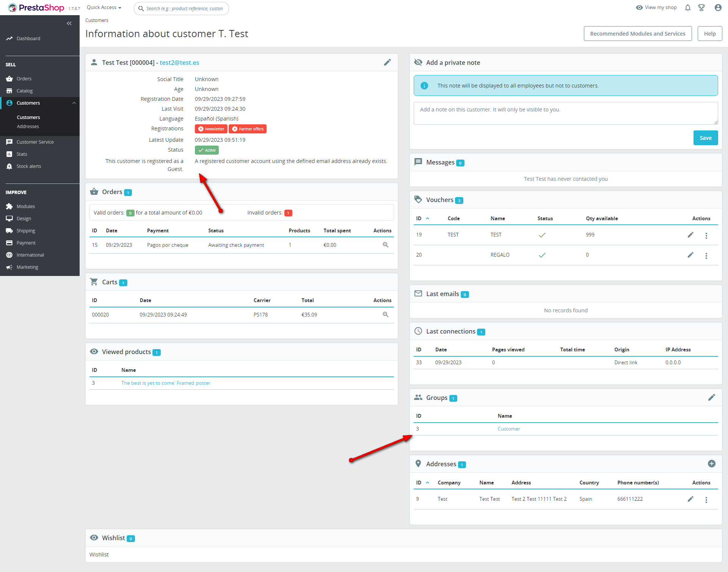This screenshot has width=728, height=572.
Task: Collapse Customers submenu chevron
Action: click(74, 103)
